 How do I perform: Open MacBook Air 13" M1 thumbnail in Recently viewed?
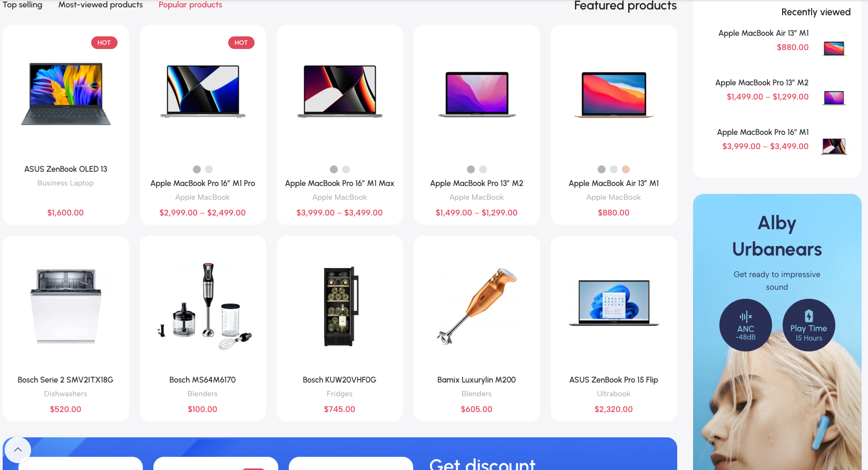[x=834, y=48]
